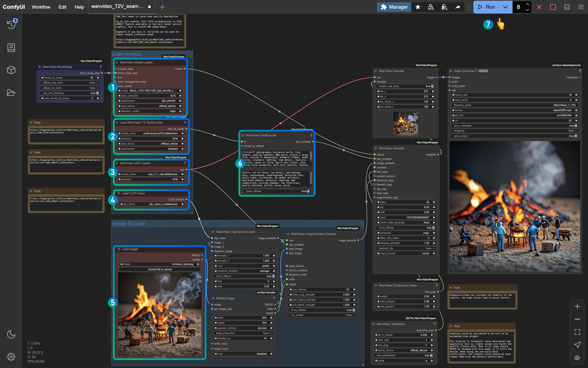
Task: Click the star icon in top toolbar
Action: point(418,7)
